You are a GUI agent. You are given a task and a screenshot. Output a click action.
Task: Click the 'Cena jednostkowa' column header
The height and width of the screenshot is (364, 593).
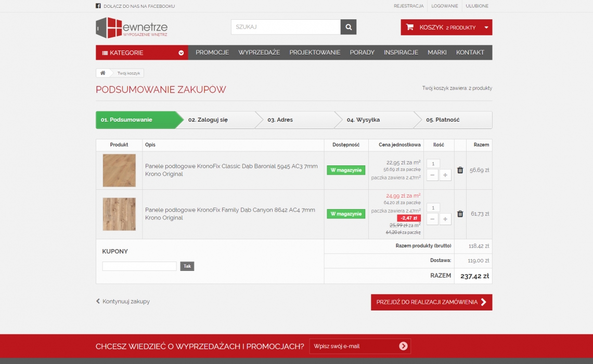coord(399,145)
